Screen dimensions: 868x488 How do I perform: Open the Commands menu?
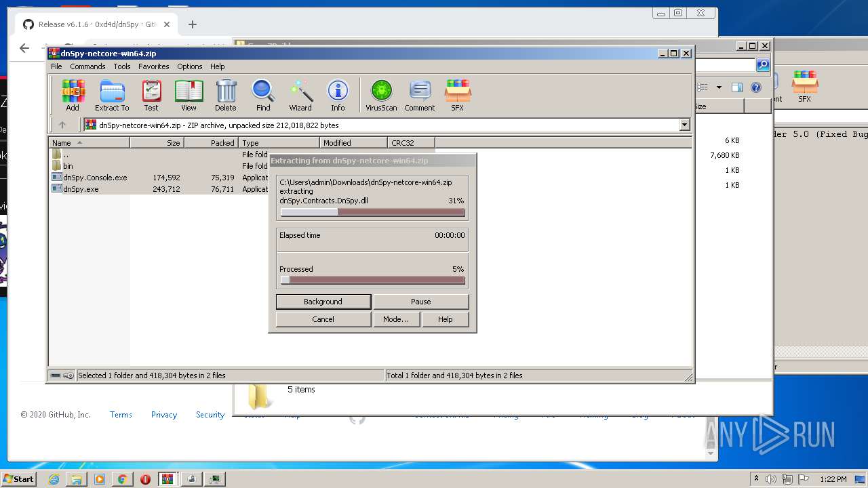[x=87, y=66]
